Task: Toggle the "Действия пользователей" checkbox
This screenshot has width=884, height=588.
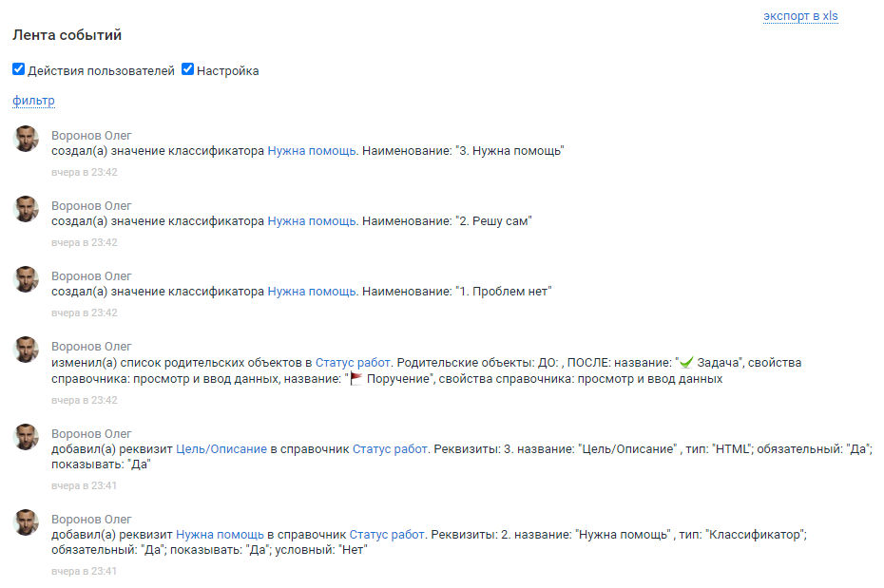Action: pos(18,69)
